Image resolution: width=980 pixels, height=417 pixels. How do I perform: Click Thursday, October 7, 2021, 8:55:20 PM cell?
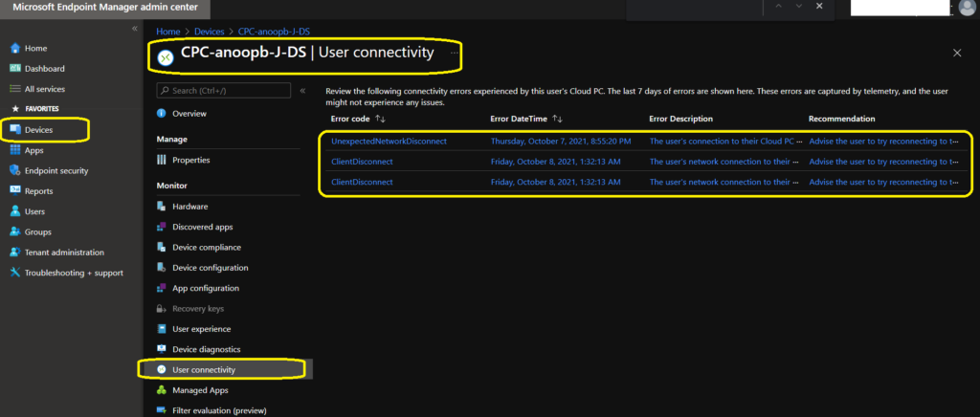coord(561,142)
